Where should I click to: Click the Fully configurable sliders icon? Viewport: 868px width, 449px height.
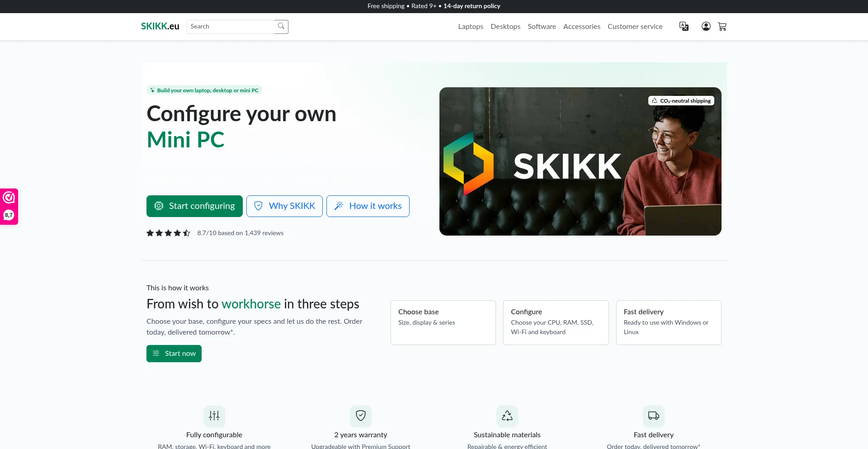[x=214, y=416]
